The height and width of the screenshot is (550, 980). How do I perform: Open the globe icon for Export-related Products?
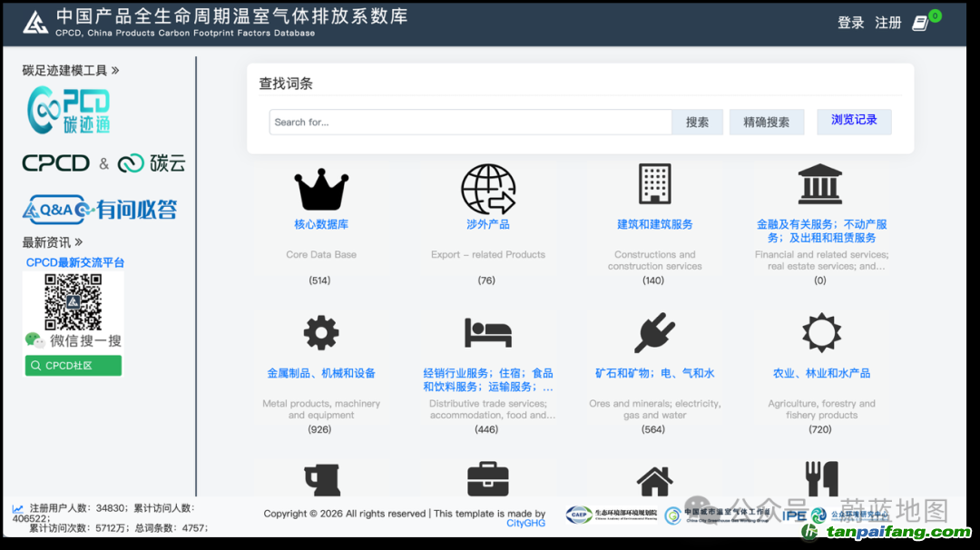click(x=487, y=189)
